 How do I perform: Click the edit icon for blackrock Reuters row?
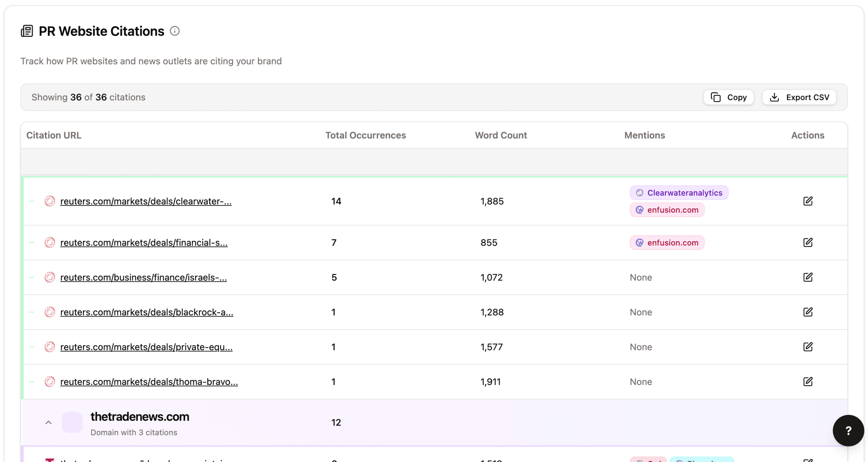[808, 312]
